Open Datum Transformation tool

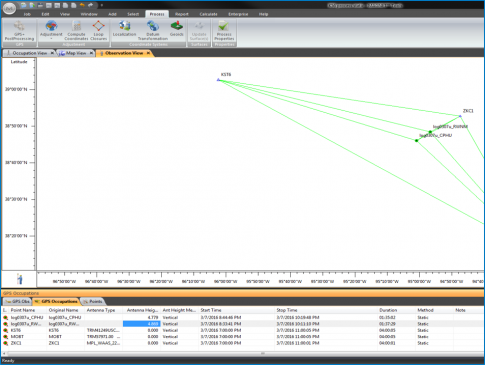(x=153, y=31)
